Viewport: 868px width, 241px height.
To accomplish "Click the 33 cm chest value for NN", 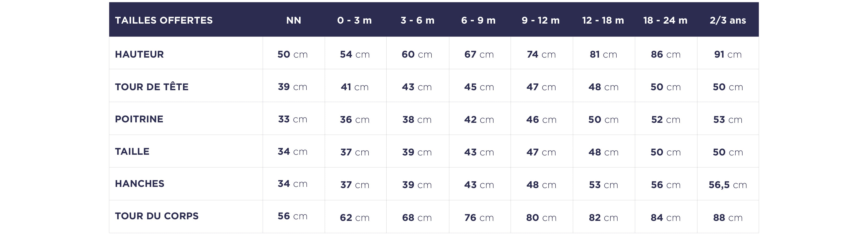I will (x=293, y=119).
